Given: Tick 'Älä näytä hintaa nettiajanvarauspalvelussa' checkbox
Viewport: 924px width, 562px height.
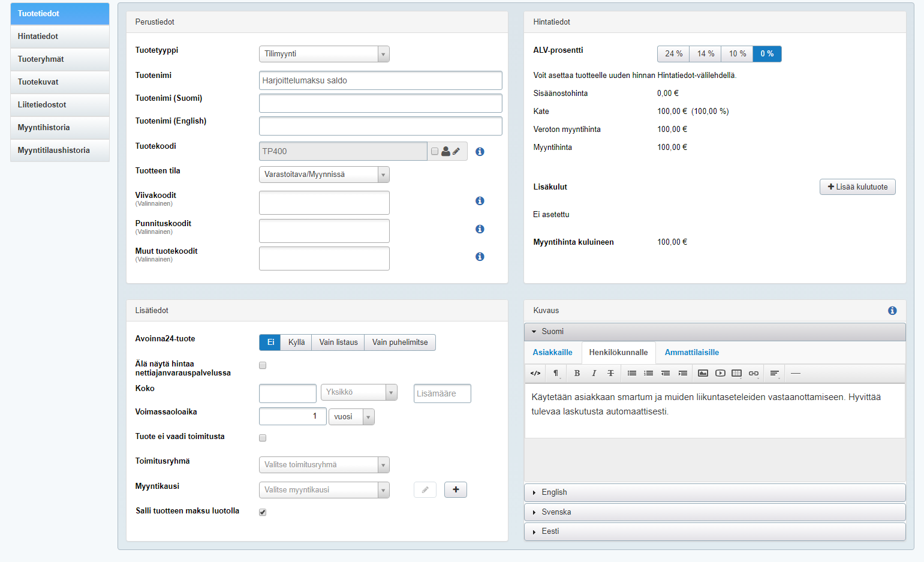Looking at the screenshot, I should click(x=263, y=365).
